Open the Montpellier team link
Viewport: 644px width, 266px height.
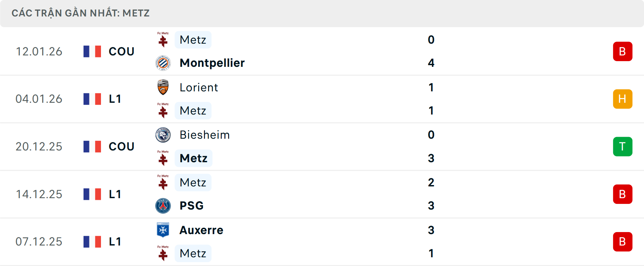[212, 63]
